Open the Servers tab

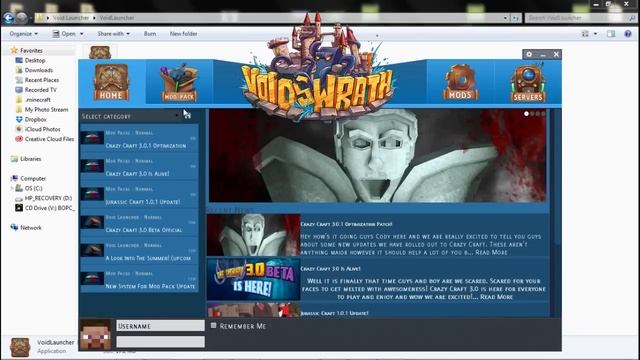528,83
